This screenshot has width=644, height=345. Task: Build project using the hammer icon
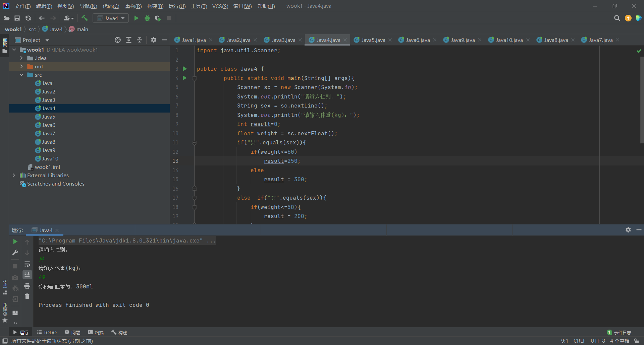85,18
